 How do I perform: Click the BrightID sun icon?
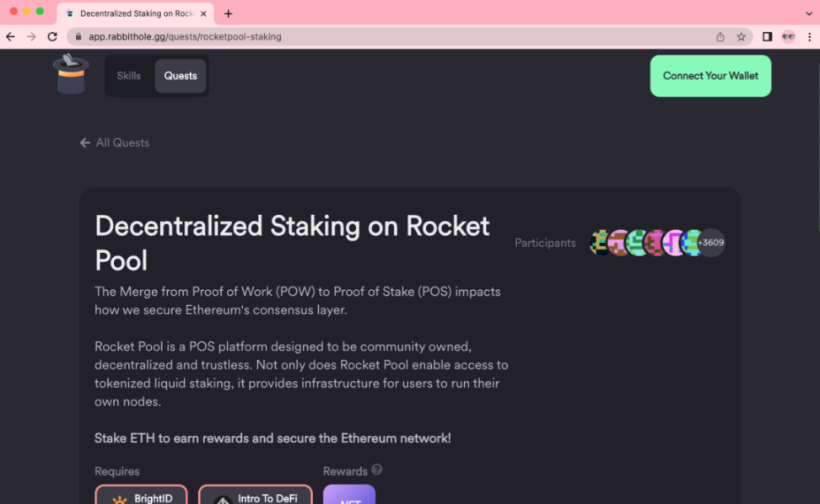tap(120, 499)
